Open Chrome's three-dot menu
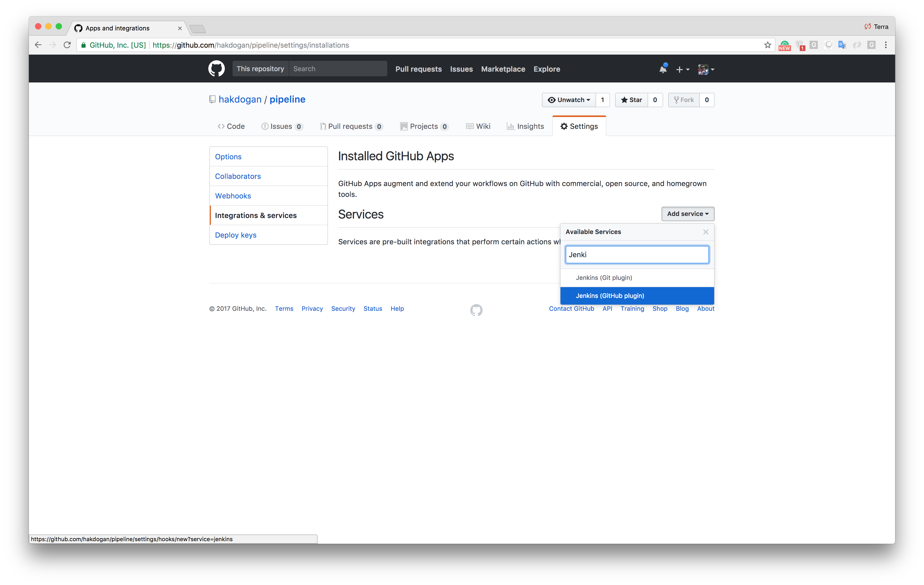924x585 pixels. point(886,45)
